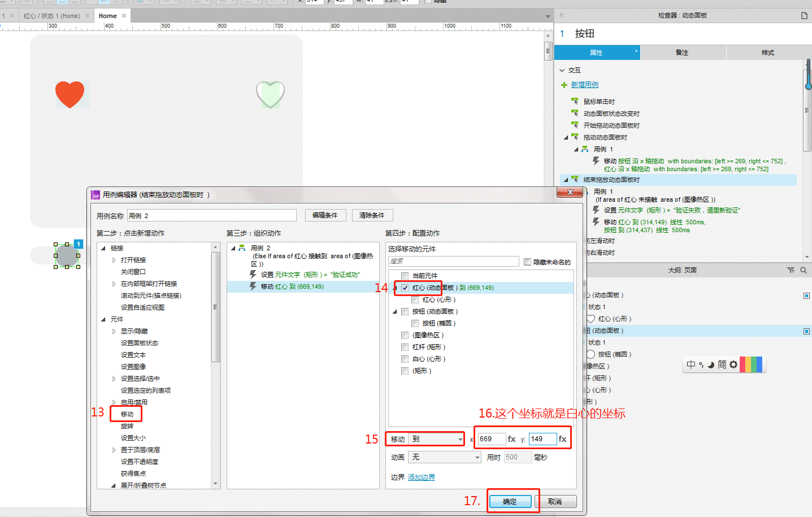The image size is (812, 517).
Task: Close the 红心 / 状态 1 (Home) tab
Action: point(87,16)
